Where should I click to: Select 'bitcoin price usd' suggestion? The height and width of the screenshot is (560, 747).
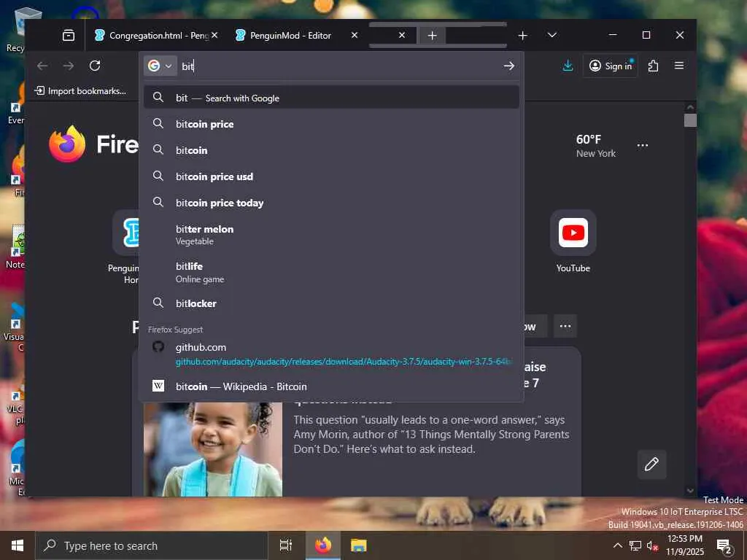coord(332,176)
